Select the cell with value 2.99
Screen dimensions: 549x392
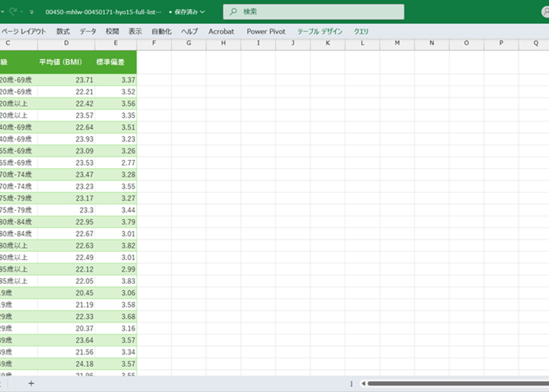[116, 269]
